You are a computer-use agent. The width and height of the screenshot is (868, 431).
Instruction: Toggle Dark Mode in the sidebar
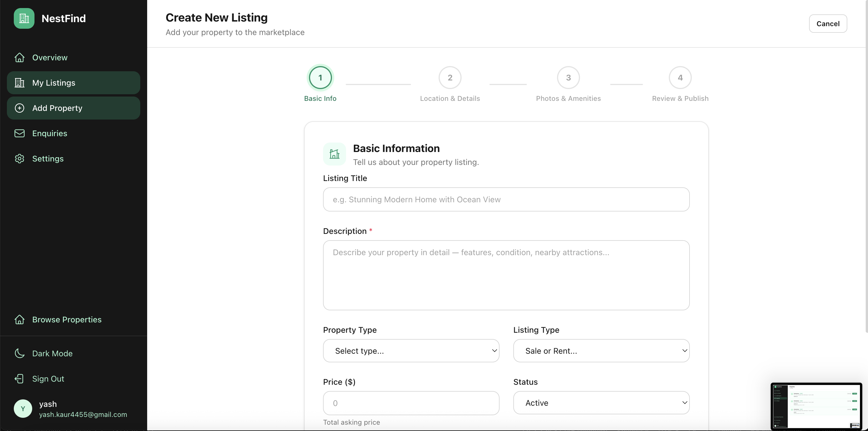(x=53, y=353)
